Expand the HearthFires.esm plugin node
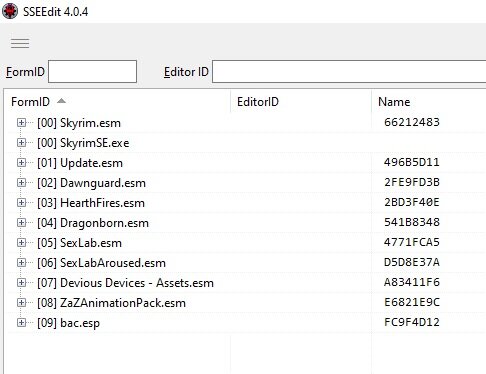 [21, 203]
